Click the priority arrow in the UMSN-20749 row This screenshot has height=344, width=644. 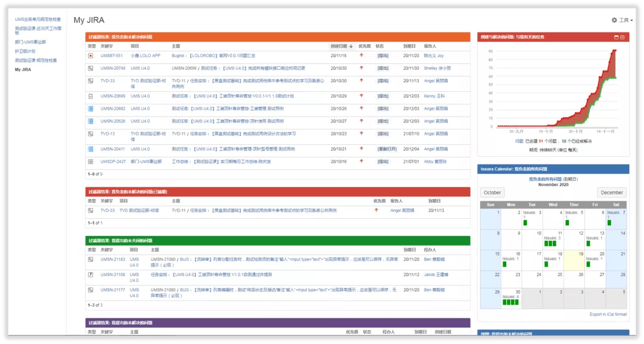[x=361, y=68]
